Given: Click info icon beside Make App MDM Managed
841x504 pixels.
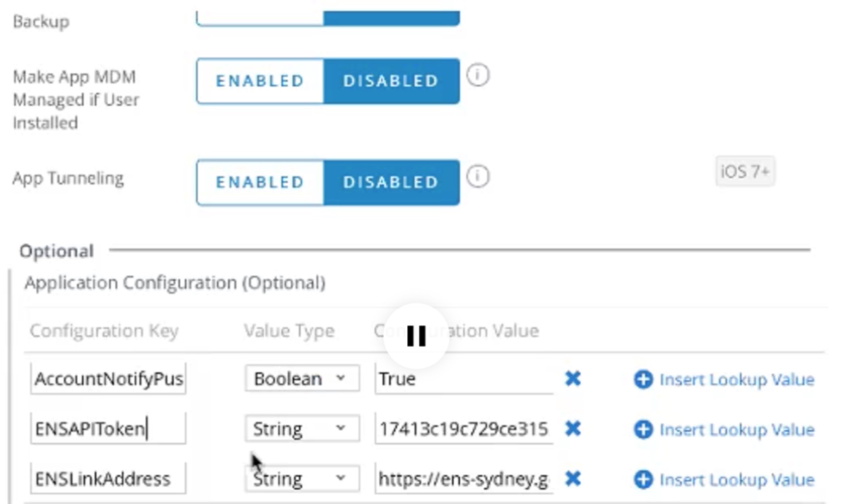Looking at the screenshot, I should click(x=478, y=75).
